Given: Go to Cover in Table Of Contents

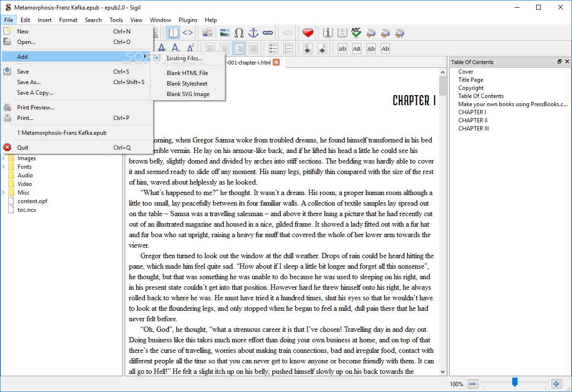Looking at the screenshot, I should [x=465, y=72].
